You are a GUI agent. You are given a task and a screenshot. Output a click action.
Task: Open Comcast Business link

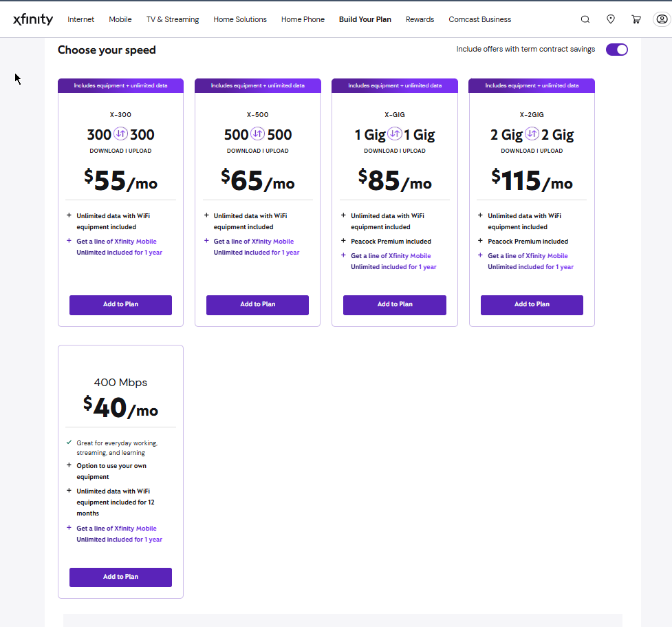click(480, 19)
